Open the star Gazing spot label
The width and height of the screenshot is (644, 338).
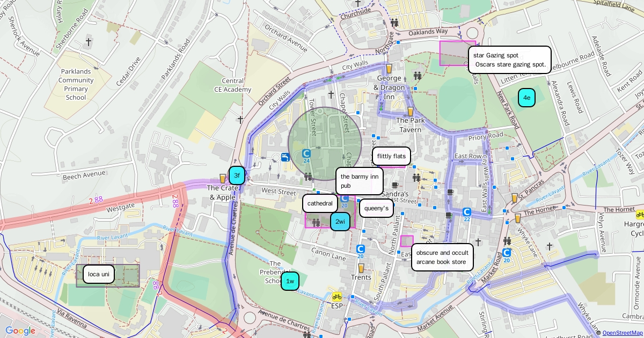tap(509, 60)
